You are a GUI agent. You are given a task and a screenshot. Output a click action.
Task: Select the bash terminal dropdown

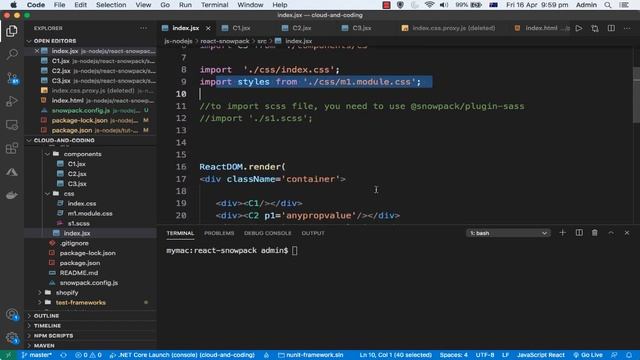[508, 233]
